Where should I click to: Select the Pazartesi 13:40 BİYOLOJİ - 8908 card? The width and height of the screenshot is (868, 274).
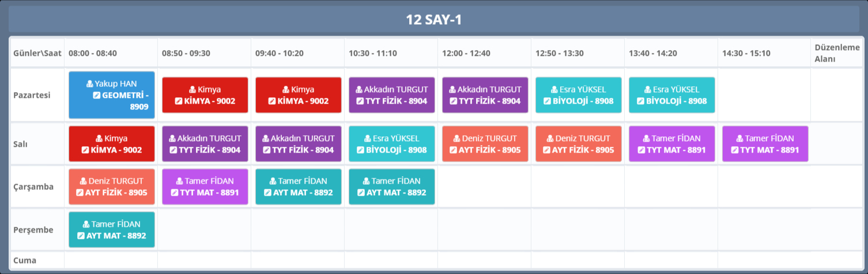pyautogui.click(x=671, y=95)
